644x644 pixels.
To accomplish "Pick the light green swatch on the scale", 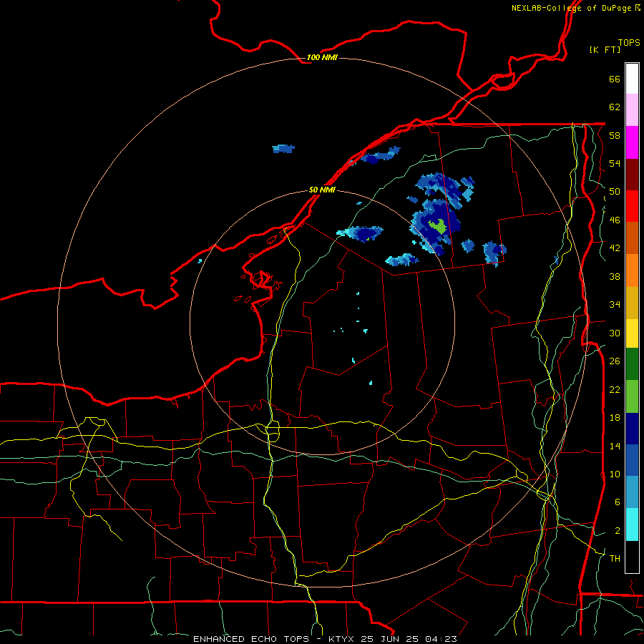I will pos(632,396).
